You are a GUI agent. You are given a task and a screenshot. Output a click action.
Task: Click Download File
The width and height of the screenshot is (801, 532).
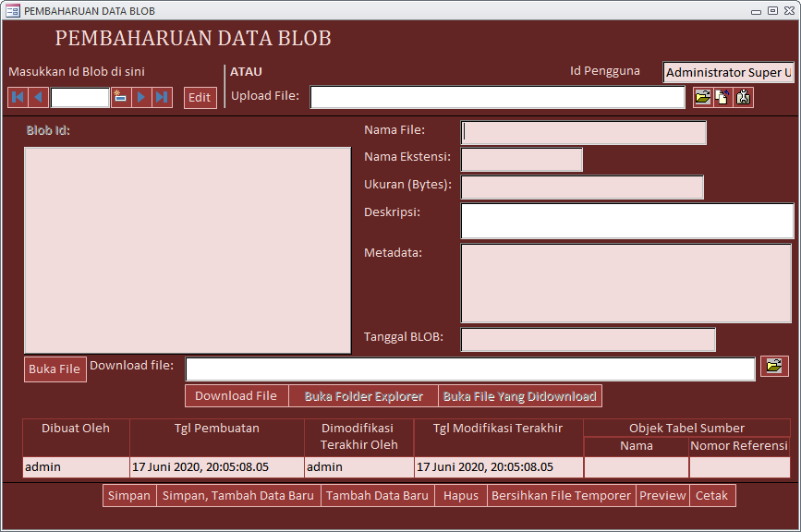pos(236,395)
